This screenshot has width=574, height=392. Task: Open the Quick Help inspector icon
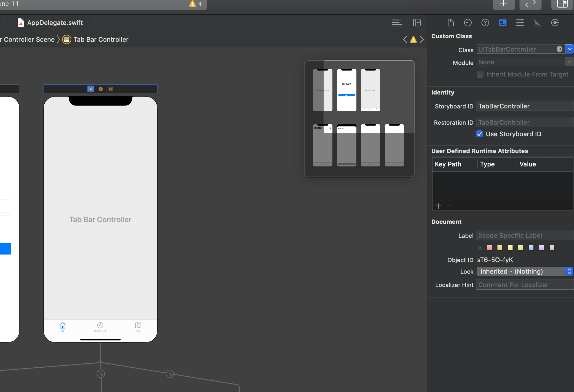click(485, 23)
